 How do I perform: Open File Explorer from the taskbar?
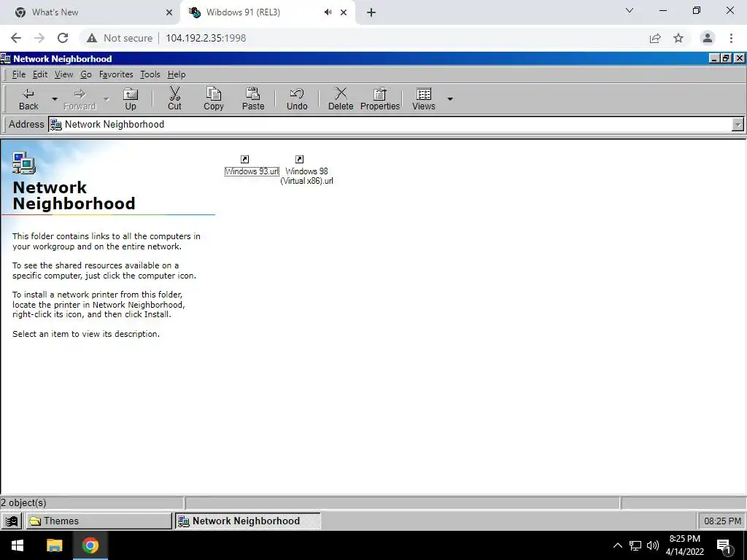pyautogui.click(x=54, y=545)
